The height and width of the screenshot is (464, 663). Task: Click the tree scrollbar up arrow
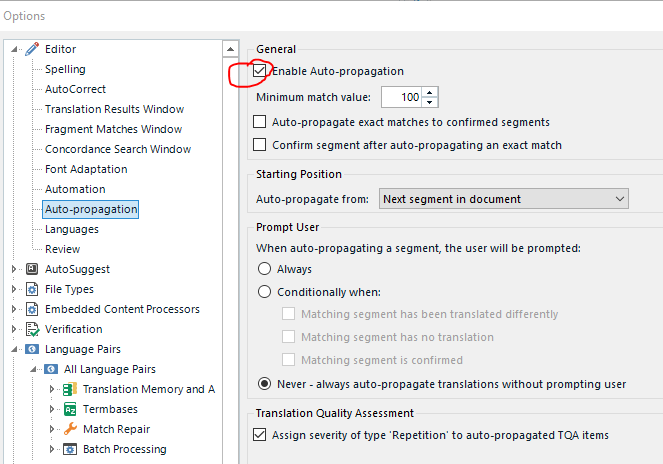(230, 49)
